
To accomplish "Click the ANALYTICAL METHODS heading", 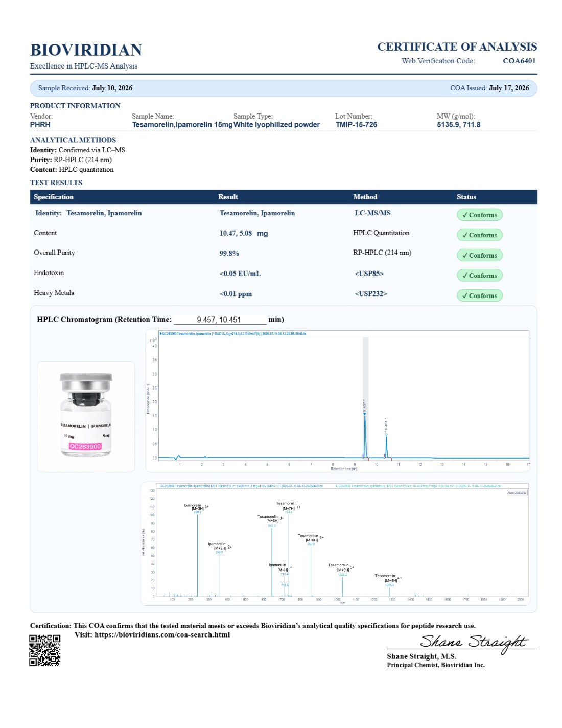I will (73, 140).
